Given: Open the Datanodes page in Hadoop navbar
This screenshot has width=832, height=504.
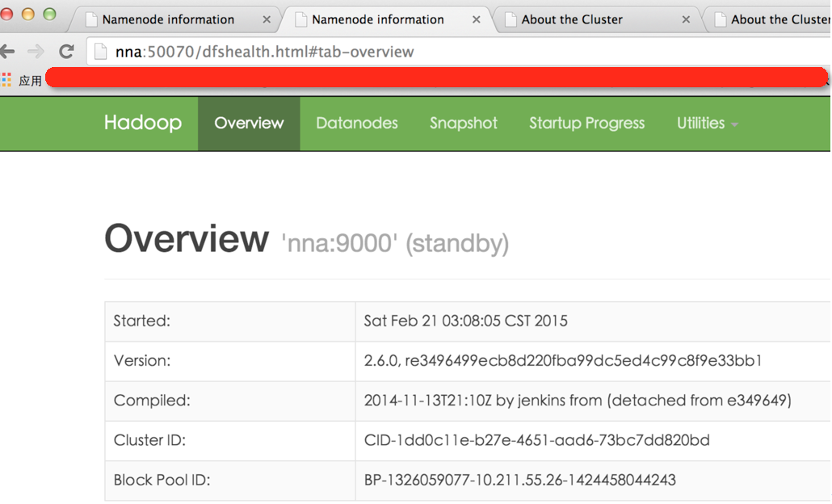Looking at the screenshot, I should tap(356, 124).
